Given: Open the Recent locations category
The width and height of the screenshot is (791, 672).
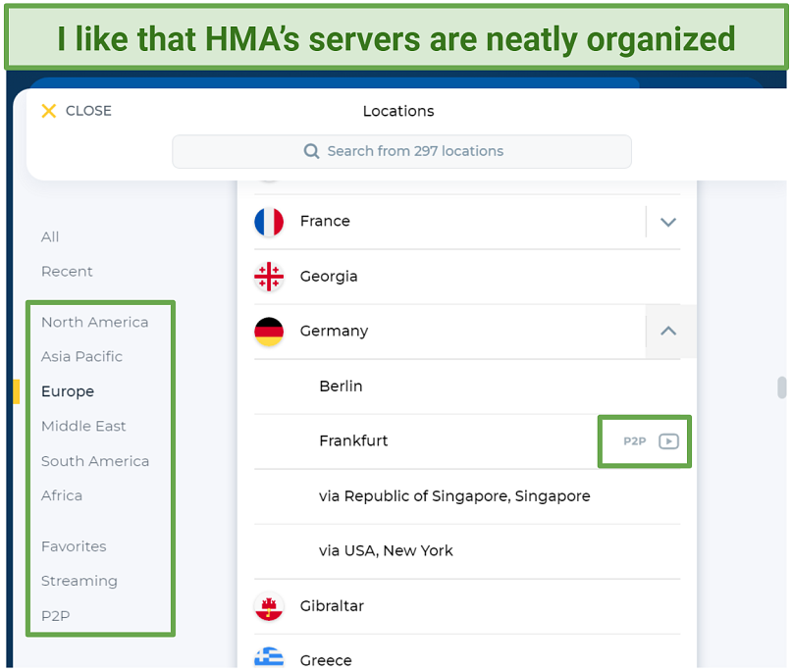Looking at the screenshot, I should click(67, 272).
